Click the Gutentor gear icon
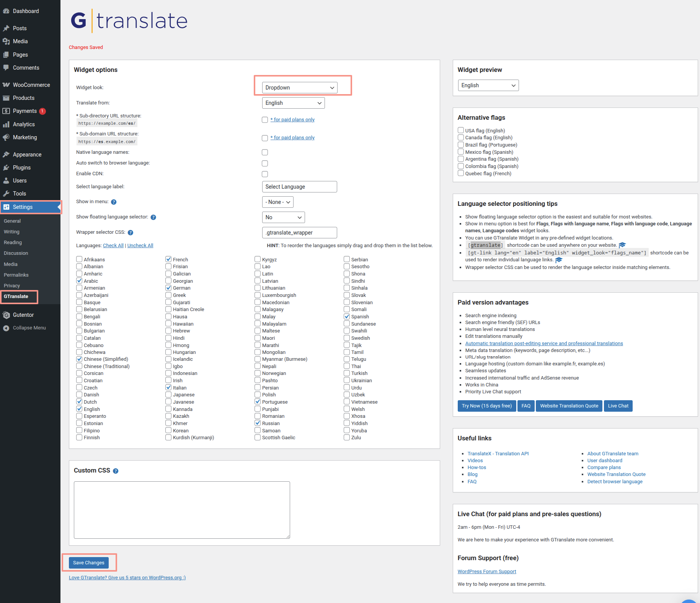700x603 pixels. click(6, 315)
